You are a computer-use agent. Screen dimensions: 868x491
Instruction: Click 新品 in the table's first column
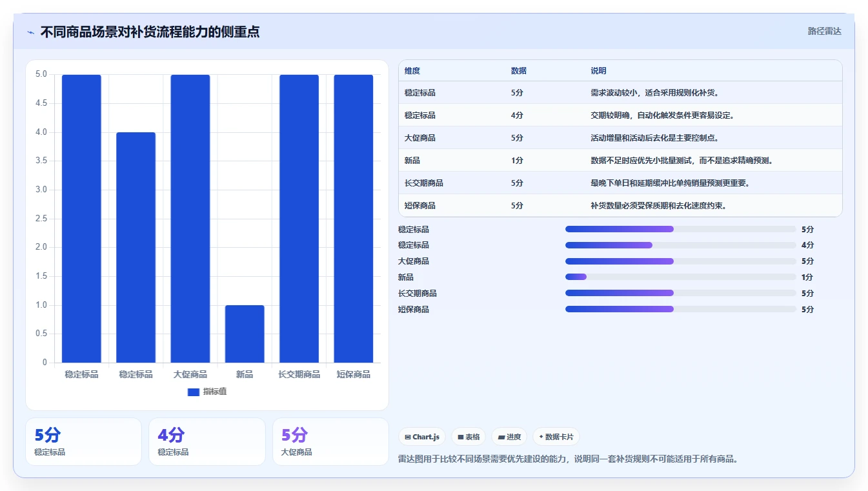coord(412,161)
